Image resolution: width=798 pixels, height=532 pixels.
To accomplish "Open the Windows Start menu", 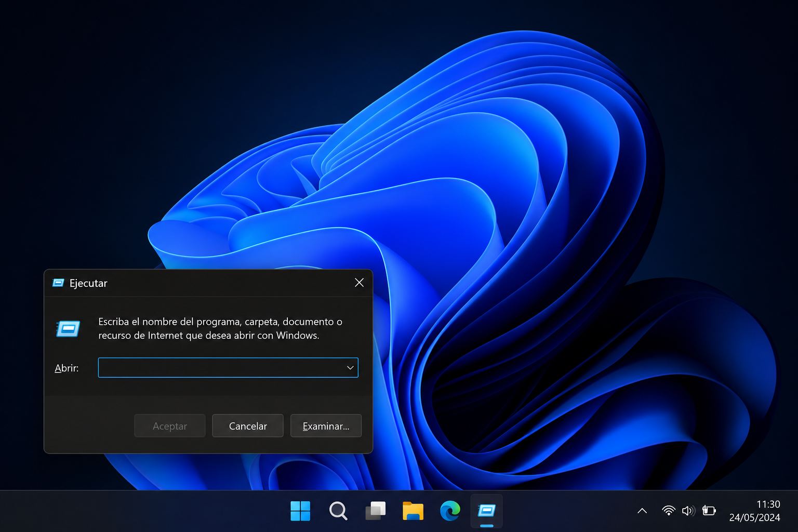I will [x=300, y=511].
